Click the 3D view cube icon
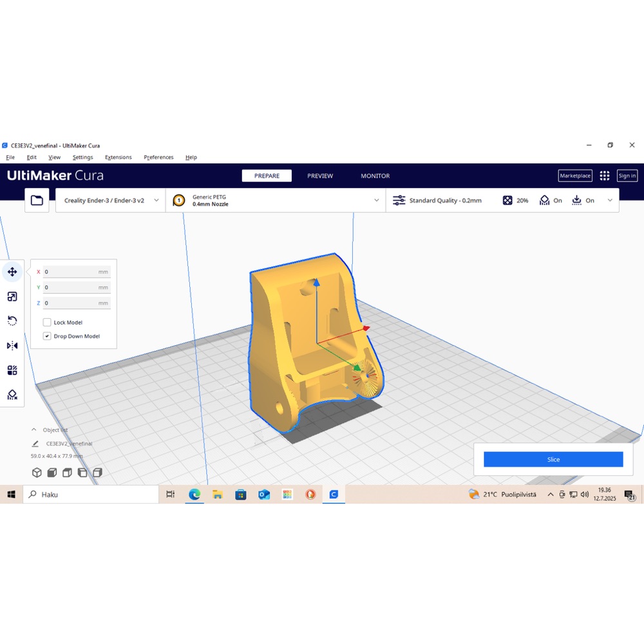 [37, 473]
